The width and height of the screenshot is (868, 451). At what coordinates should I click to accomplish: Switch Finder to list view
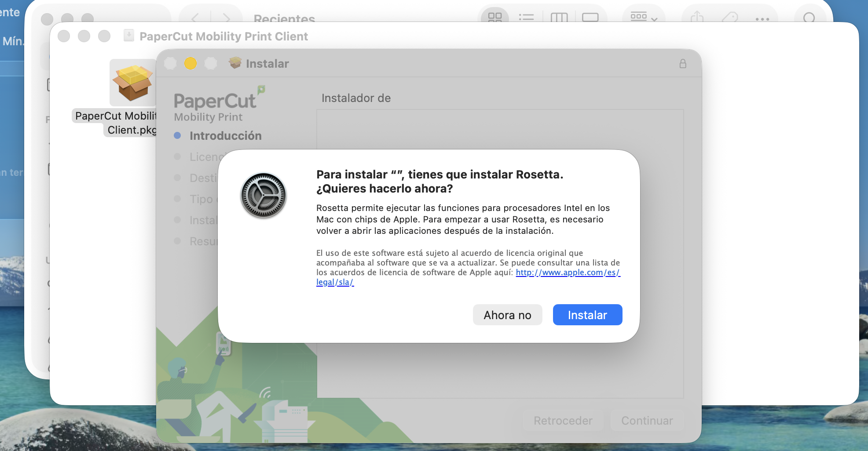[x=526, y=17]
